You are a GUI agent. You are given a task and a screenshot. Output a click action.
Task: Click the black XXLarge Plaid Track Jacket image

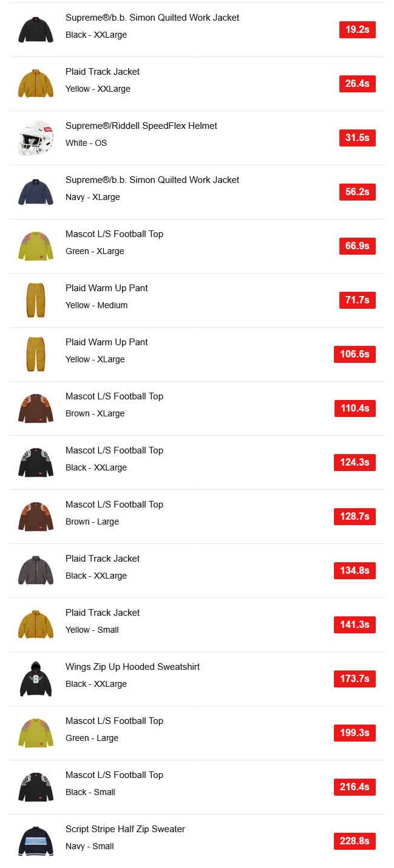36,571
